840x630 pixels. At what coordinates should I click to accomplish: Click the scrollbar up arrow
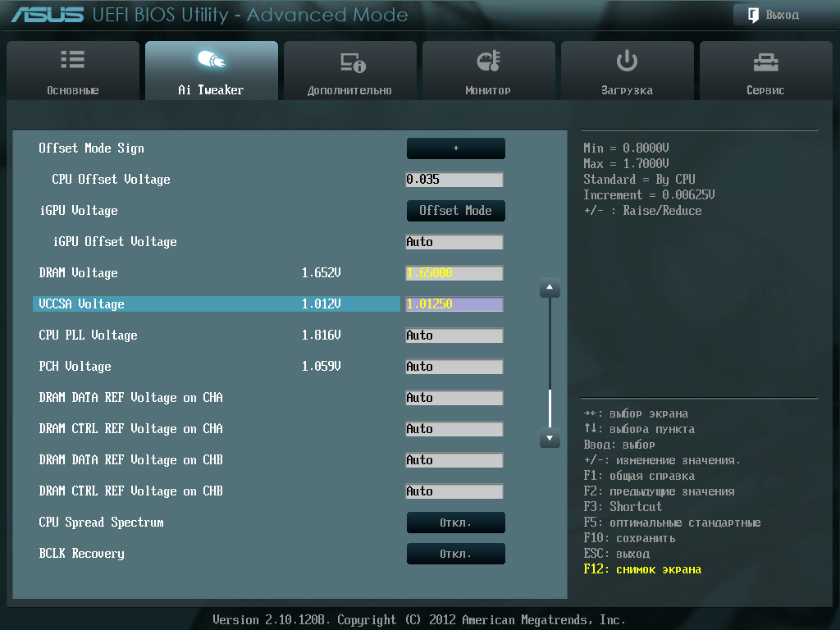click(x=550, y=288)
